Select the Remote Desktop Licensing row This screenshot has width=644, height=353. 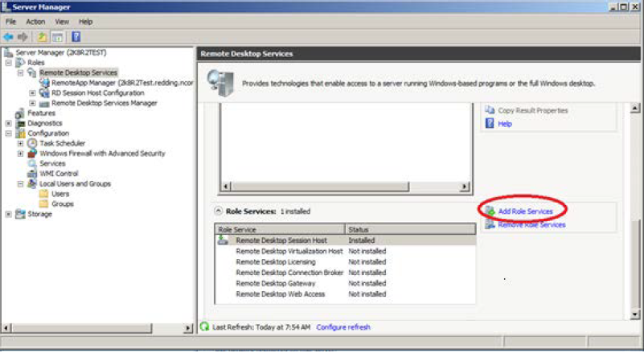(x=345, y=262)
